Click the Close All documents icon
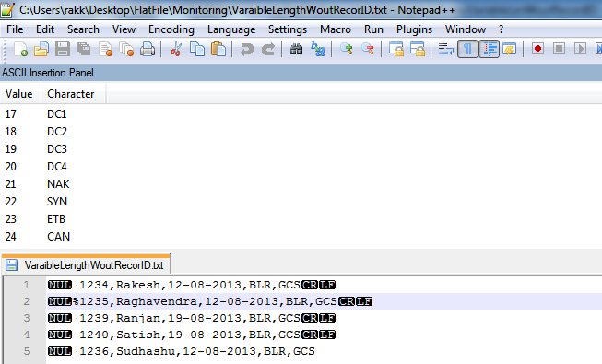 coord(126,49)
